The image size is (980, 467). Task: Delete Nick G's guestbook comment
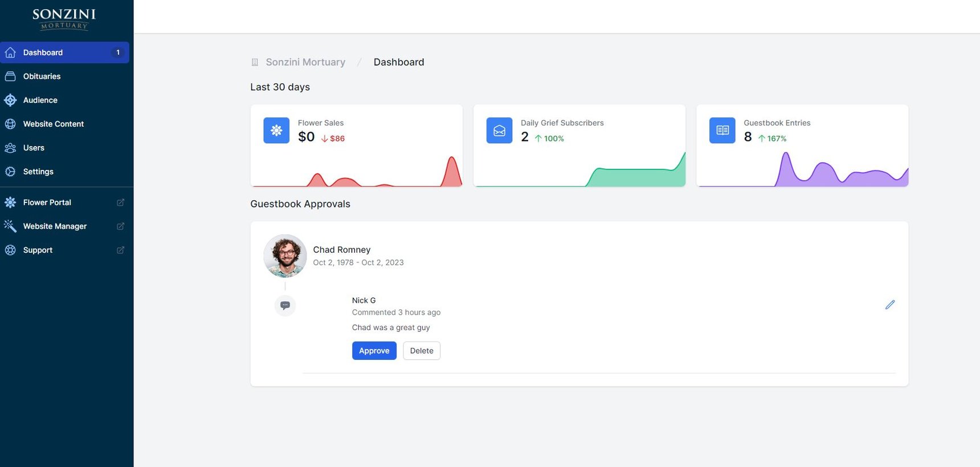[x=421, y=351]
